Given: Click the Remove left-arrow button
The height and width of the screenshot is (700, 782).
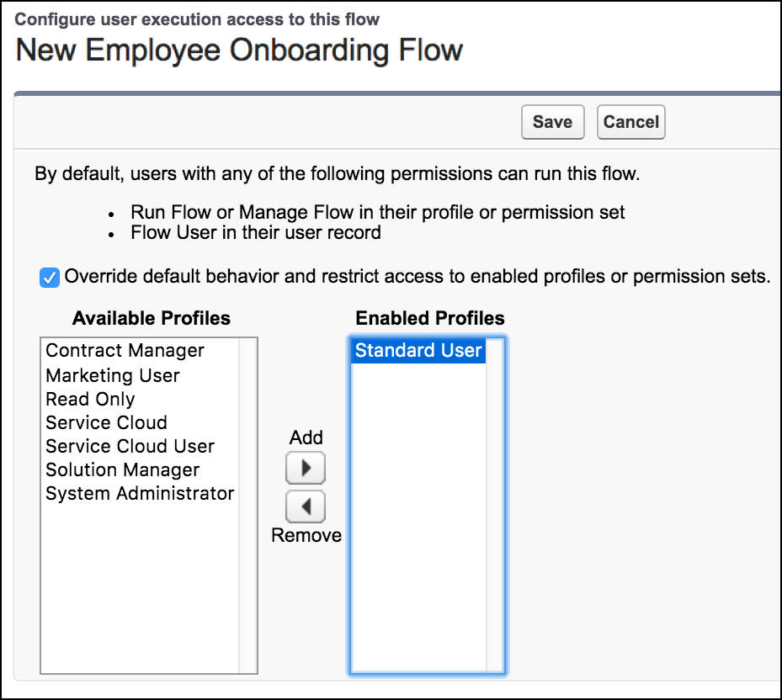Looking at the screenshot, I should pos(306,507).
